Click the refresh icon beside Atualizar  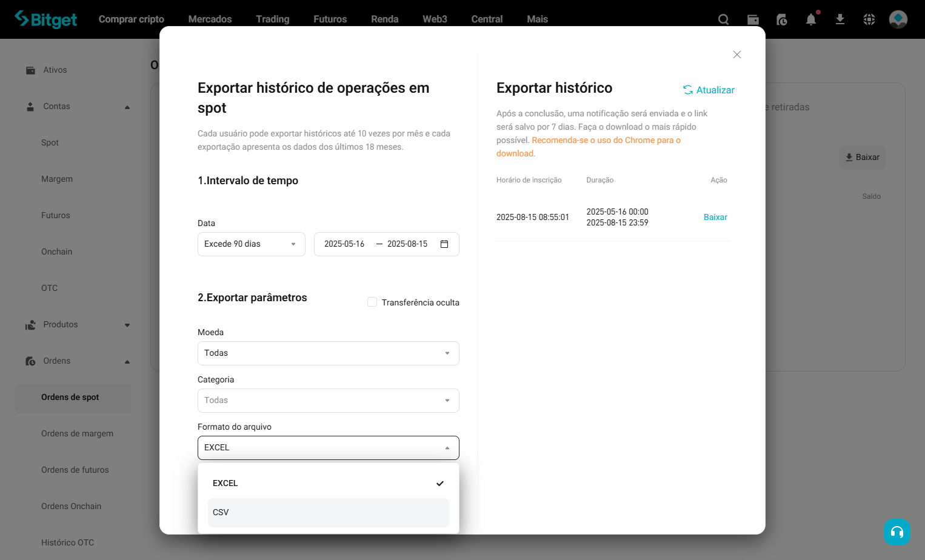tap(688, 90)
